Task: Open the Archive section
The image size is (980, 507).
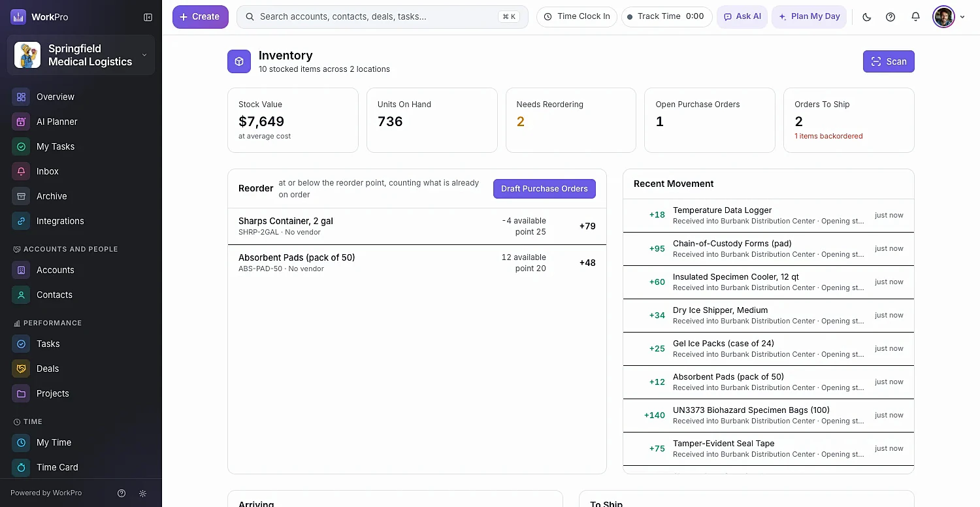Action: [x=81, y=196]
